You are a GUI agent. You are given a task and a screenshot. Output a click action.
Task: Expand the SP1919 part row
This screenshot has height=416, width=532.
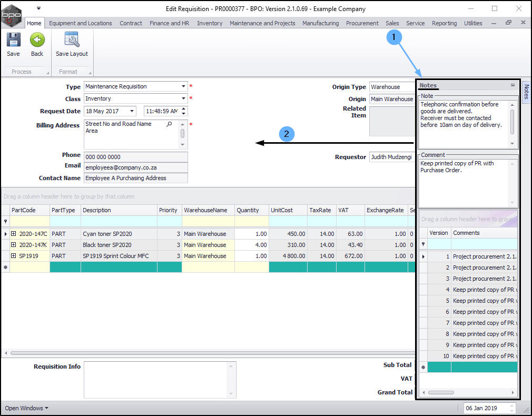(x=14, y=256)
